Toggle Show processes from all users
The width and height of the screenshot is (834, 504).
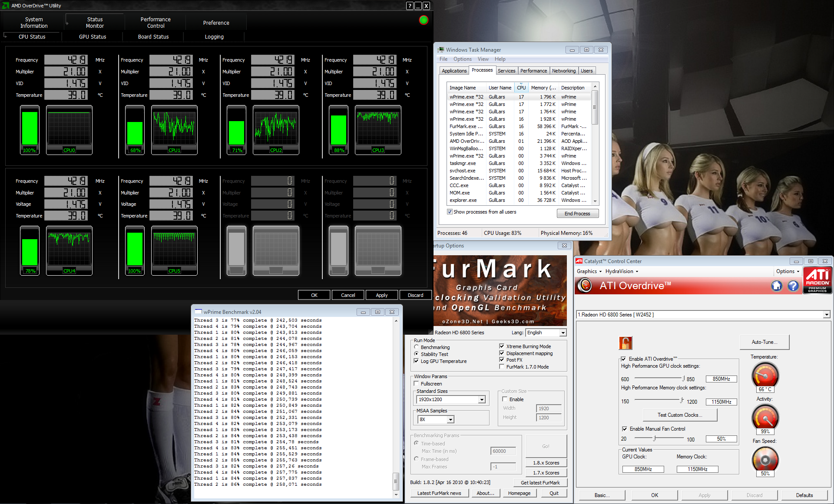point(450,212)
